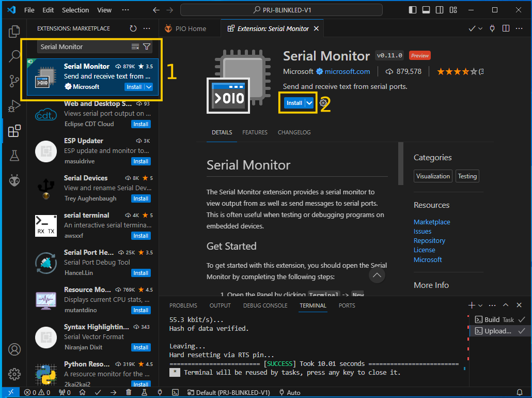Open notifications bell in status bar

click(x=519, y=392)
